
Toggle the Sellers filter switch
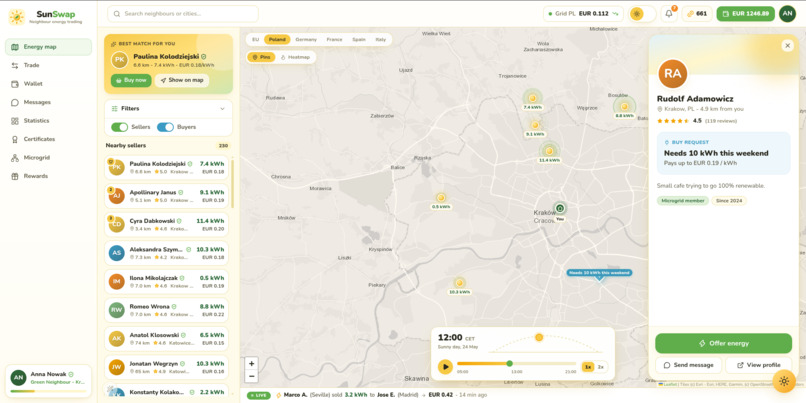coord(119,127)
